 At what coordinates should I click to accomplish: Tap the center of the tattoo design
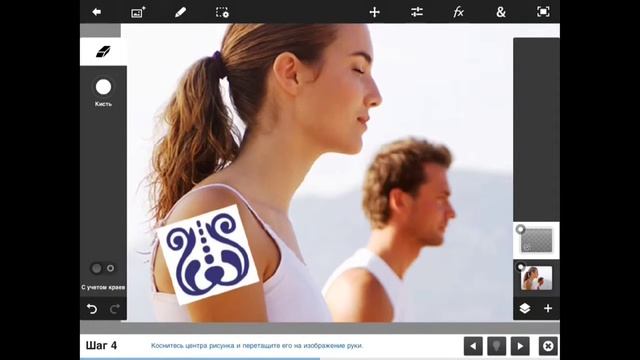point(209,254)
